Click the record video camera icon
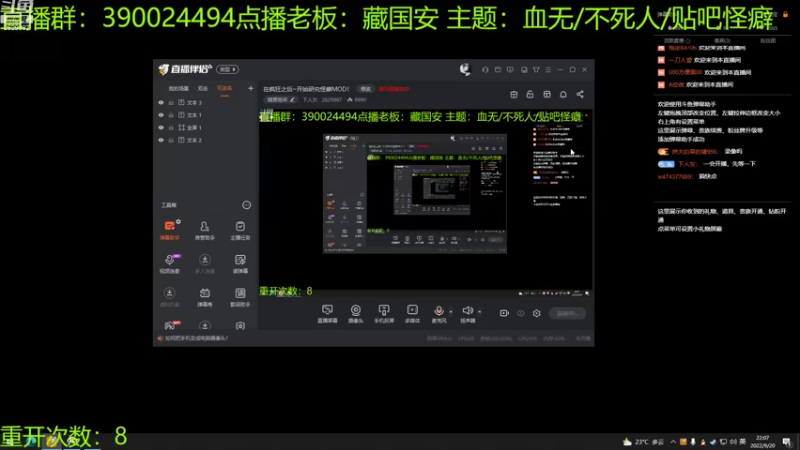The width and height of the screenshot is (800, 450). point(504,313)
